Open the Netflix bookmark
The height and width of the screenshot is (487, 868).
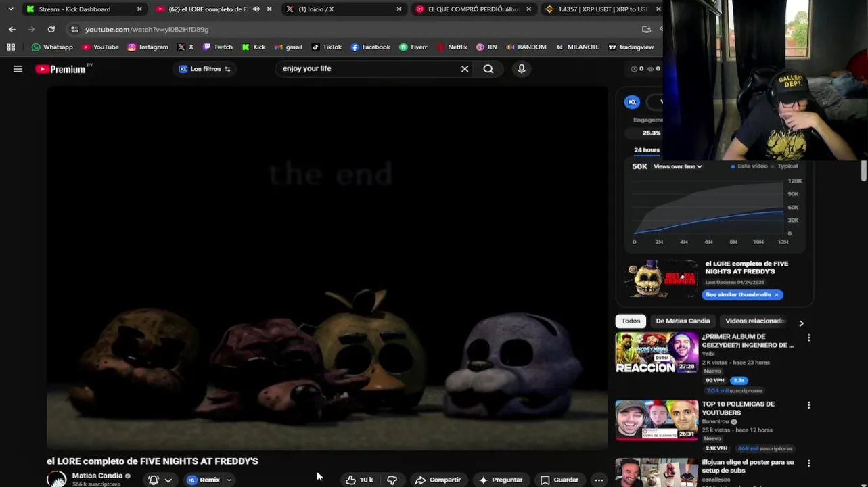pos(452,47)
